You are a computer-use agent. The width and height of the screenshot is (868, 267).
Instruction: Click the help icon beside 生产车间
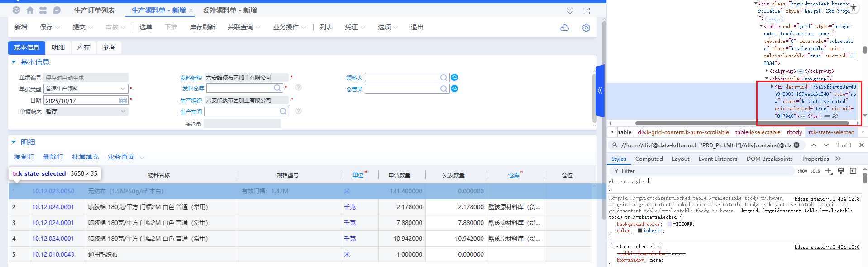pyautogui.click(x=298, y=111)
